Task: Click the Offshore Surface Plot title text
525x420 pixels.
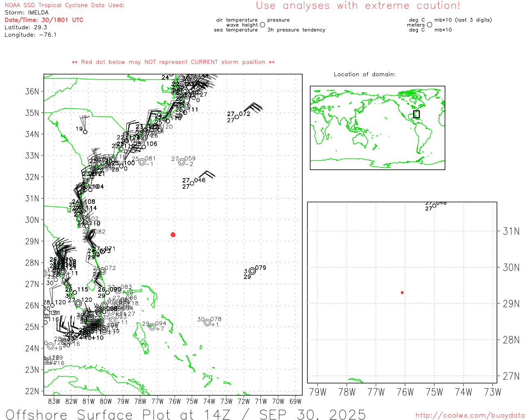Action: (x=186, y=414)
